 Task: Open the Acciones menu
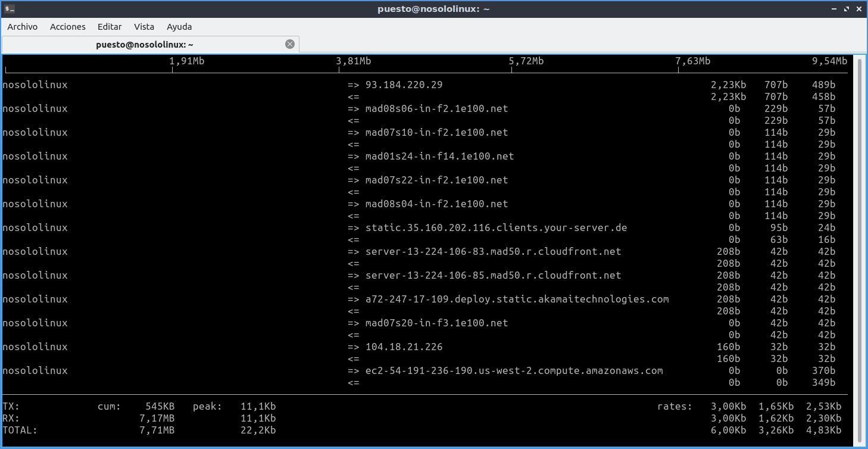[x=68, y=27]
